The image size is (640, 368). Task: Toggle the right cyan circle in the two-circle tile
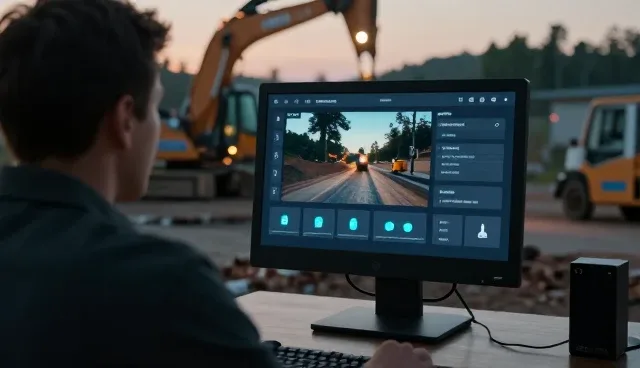[408, 227]
